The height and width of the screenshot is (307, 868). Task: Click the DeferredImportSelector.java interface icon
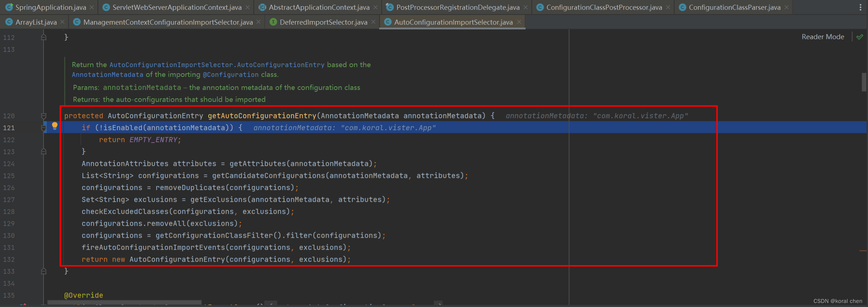274,22
